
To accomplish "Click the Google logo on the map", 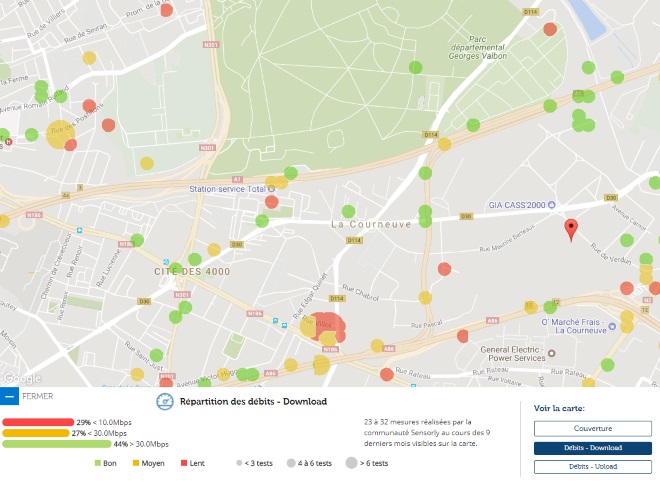I will coord(21,379).
